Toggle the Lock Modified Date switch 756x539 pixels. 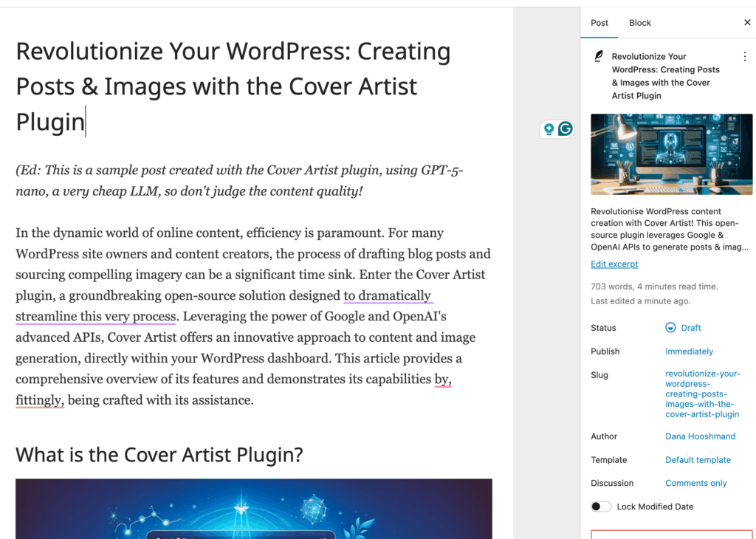[x=602, y=507]
